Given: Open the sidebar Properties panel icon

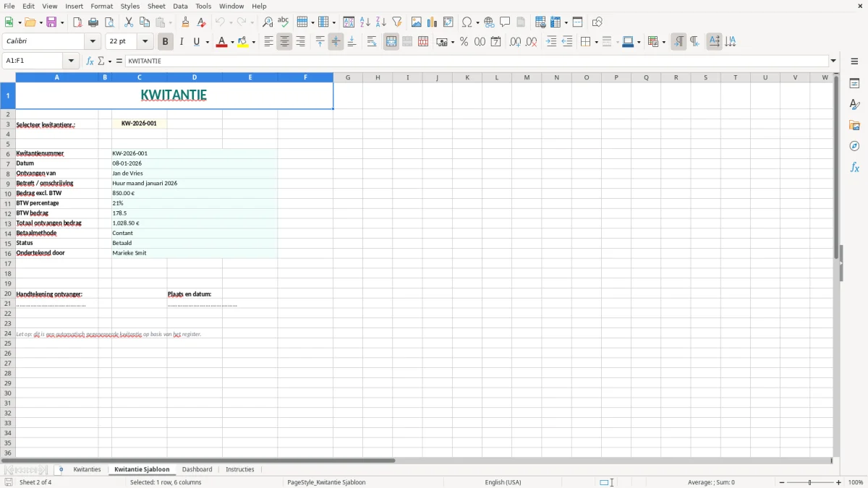Looking at the screenshot, I should [x=854, y=84].
